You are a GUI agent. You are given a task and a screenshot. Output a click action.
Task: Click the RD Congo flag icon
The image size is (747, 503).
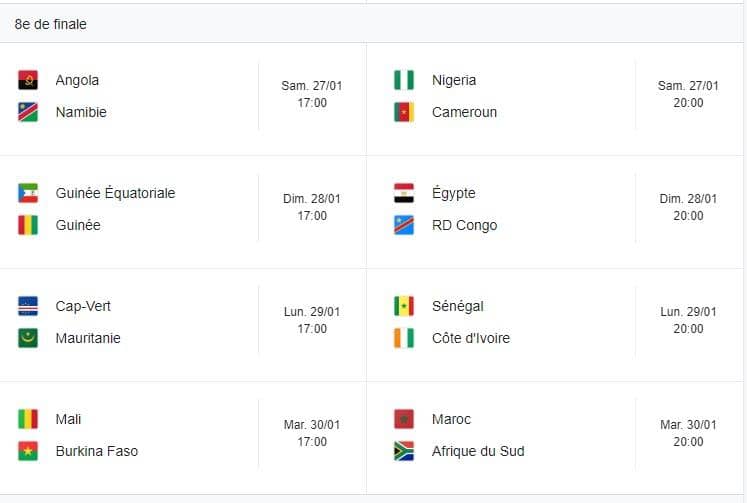[x=404, y=225]
